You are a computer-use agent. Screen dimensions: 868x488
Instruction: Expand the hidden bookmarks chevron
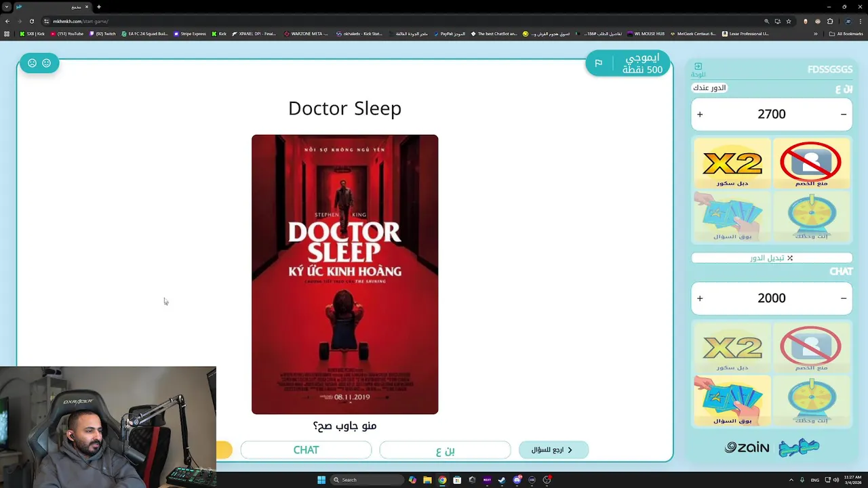pyautogui.click(x=816, y=34)
